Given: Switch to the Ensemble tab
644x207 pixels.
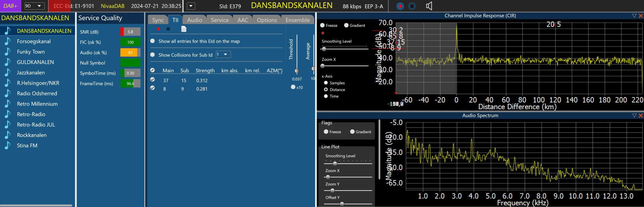Looking at the screenshot, I should (x=297, y=20).
